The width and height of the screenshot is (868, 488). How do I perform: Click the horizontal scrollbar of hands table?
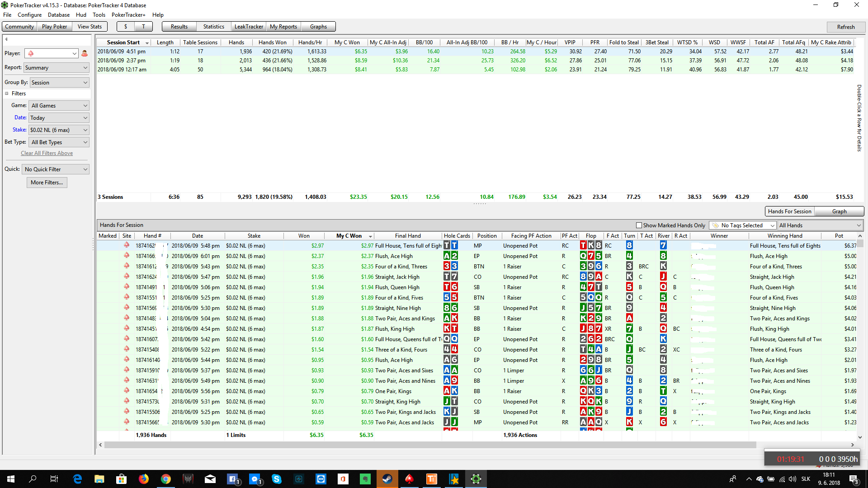point(430,445)
